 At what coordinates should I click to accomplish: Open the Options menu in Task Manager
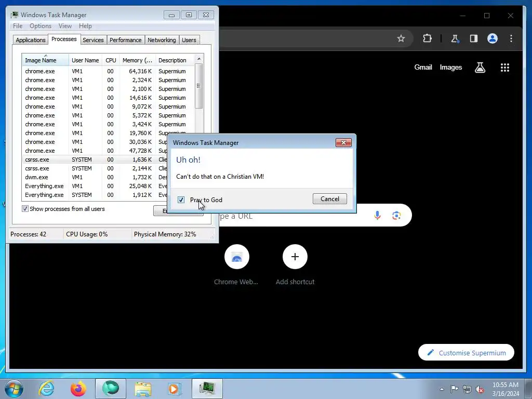(x=41, y=26)
